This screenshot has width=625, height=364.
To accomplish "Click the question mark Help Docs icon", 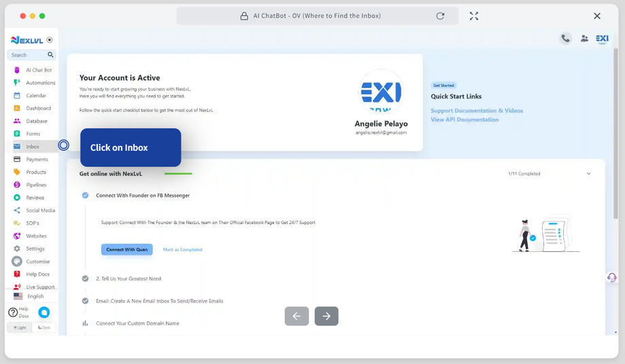I will (x=13, y=312).
